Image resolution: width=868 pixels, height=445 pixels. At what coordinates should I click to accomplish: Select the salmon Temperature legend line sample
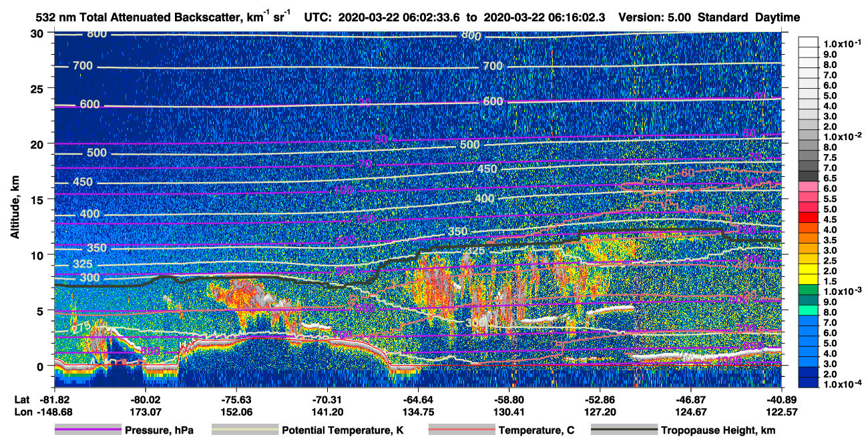(461, 430)
